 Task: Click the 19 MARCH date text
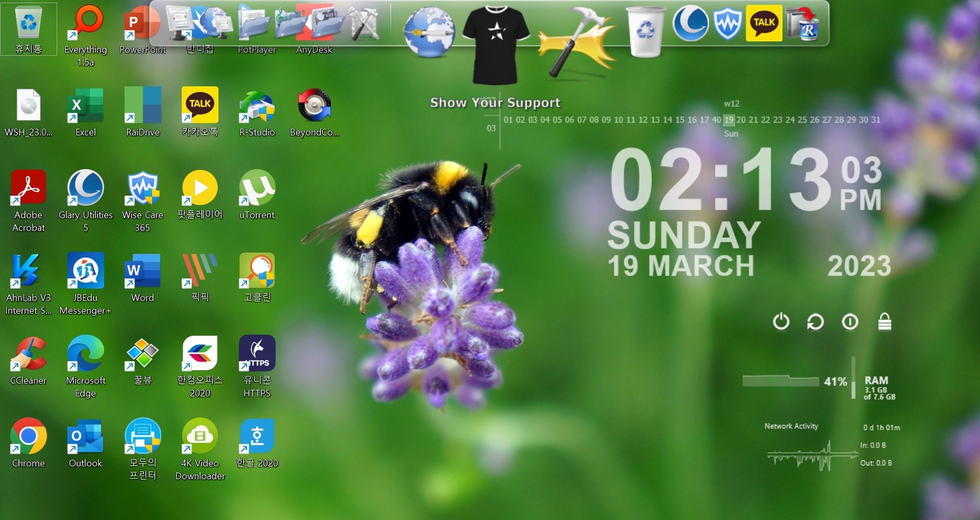681,266
